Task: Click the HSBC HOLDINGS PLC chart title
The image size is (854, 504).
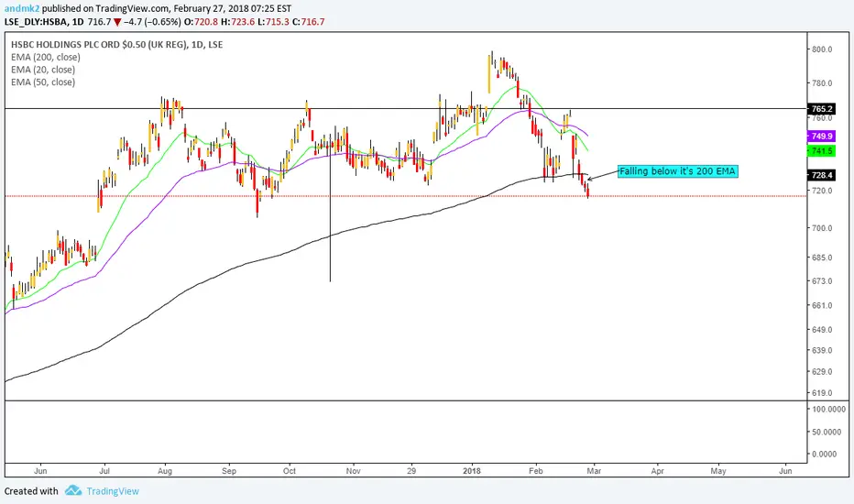Action: 116,45
